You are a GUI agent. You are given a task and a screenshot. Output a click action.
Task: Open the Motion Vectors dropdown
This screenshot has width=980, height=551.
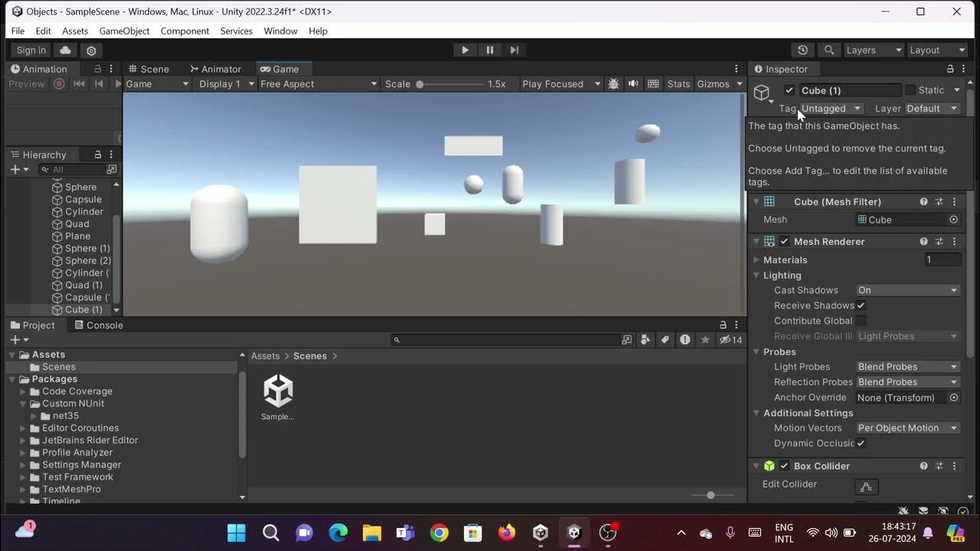[908, 428]
